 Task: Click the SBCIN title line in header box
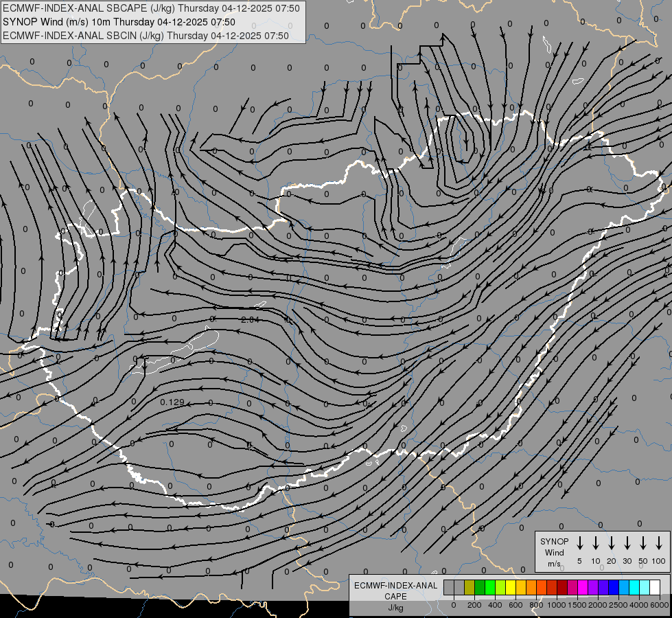(146, 36)
